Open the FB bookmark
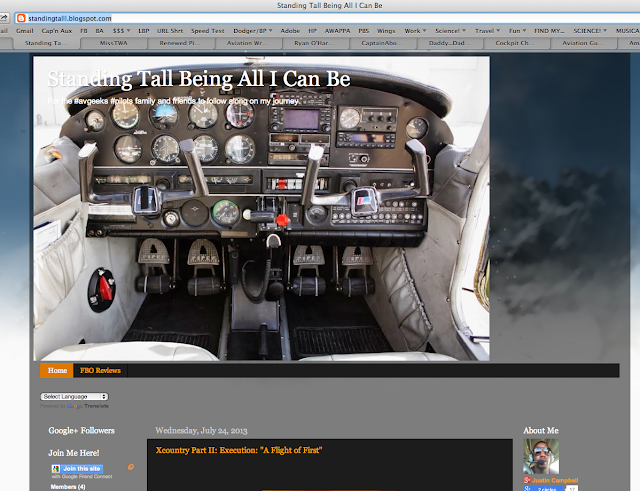Screen dimensions: 640x491 (84, 31)
